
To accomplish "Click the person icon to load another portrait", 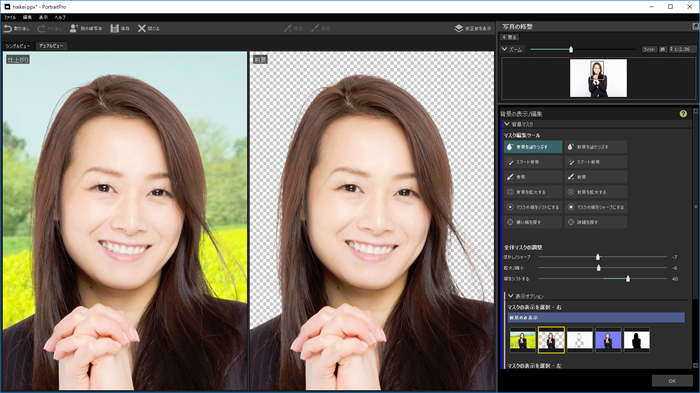I will tap(74, 28).
